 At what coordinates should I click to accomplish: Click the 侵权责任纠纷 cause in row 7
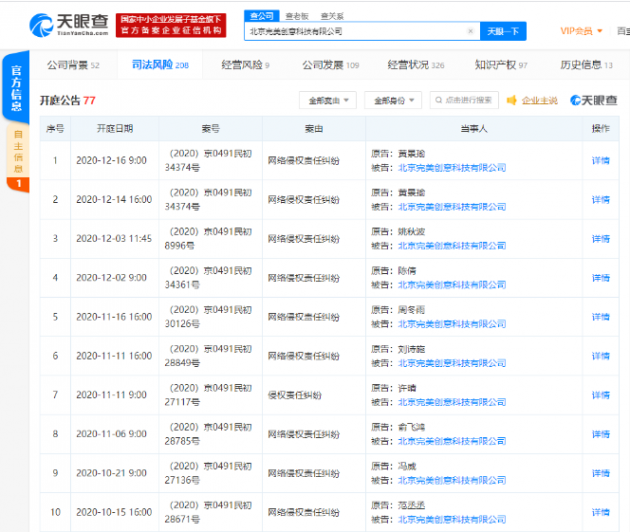pyautogui.click(x=295, y=395)
